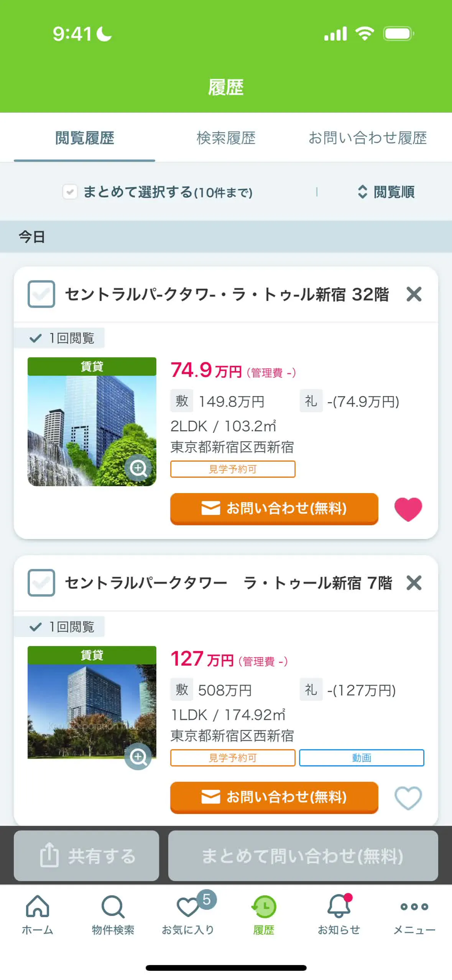452x980 pixels.
Task: Switch to the お問い合わせ履歴 tab
Action: (x=367, y=138)
